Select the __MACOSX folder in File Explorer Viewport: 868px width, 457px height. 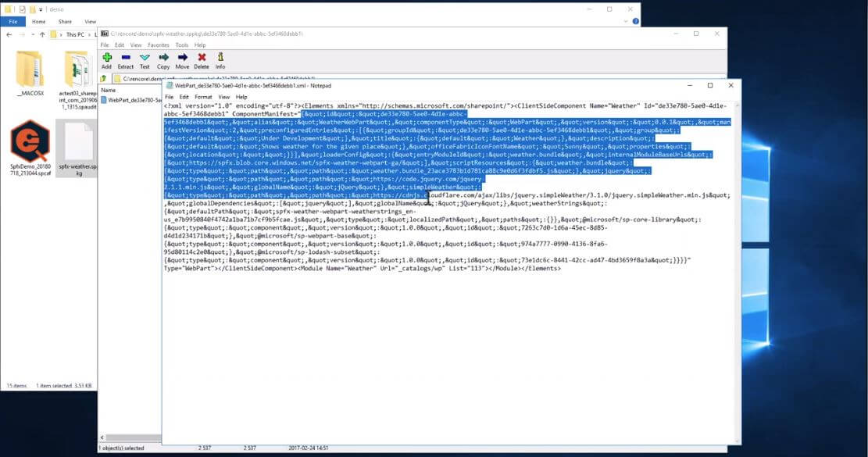[30, 73]
